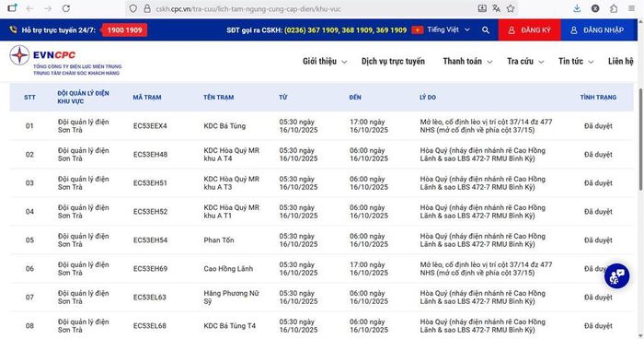Click the TÊN TRẠM column header
Image resolution: width=644 pixels, height=339 pixels.
coord(219,98)
